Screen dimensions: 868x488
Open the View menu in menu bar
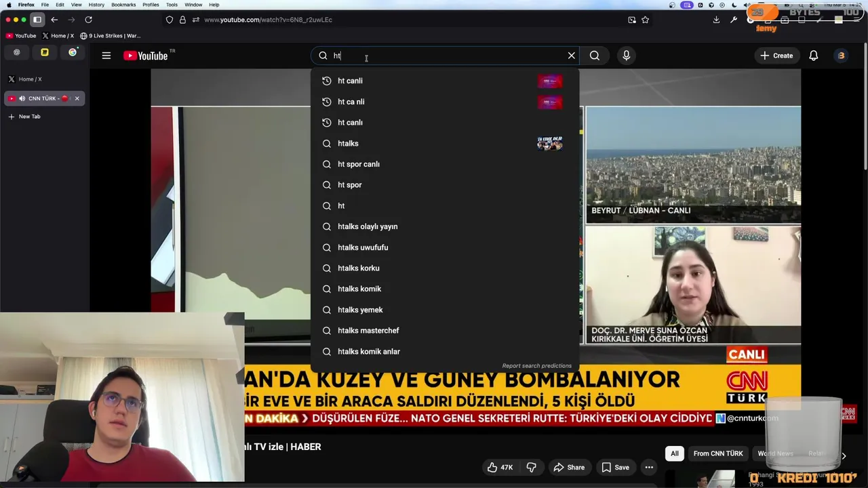click(x=76, y=5)
